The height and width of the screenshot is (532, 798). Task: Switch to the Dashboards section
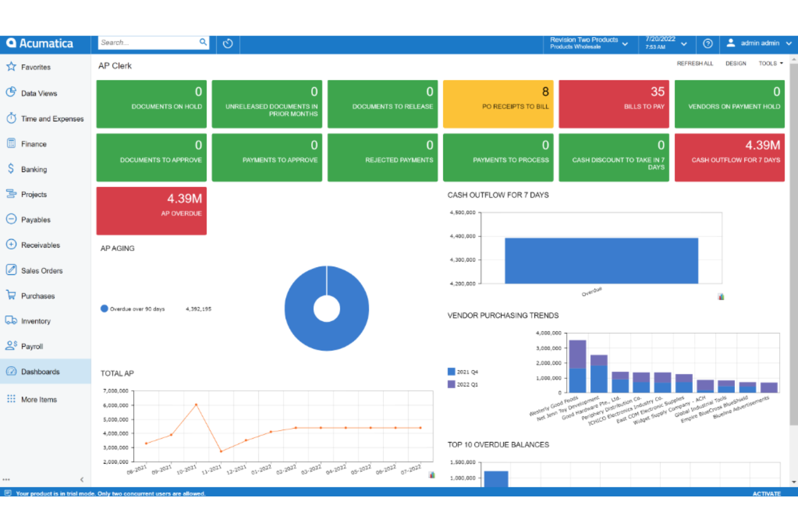[40, 371]
